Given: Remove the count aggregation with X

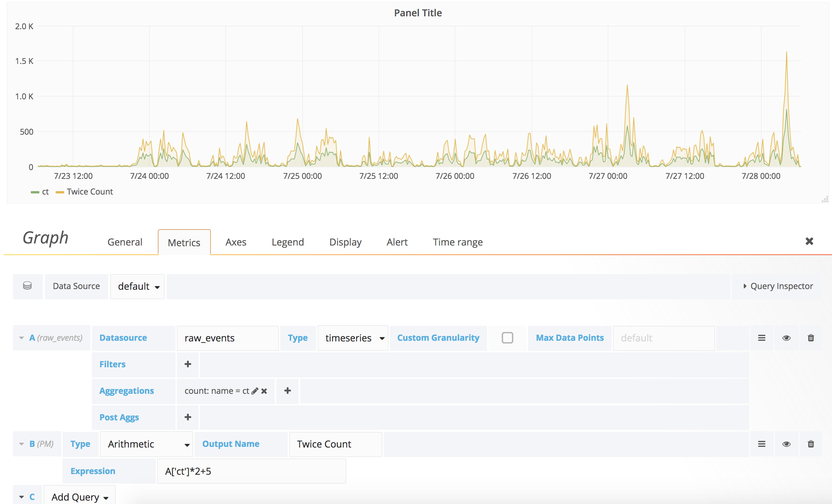Looking at the screenshot, I should click(x=264, y=391).
